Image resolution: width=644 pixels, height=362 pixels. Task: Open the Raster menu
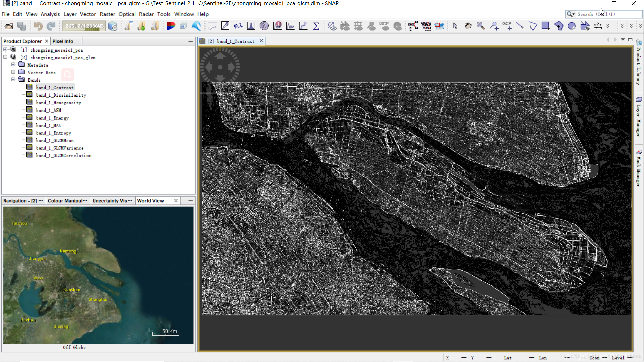point(108,14)
